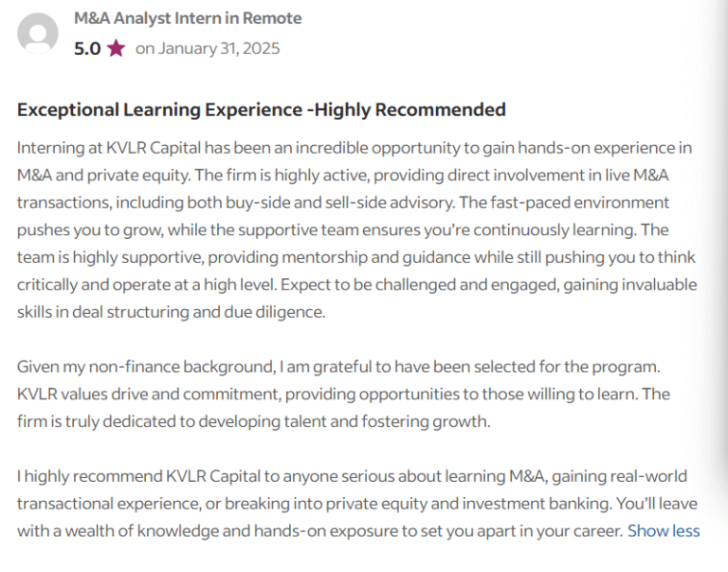Click the purple star rating icon

[x=116, y=48]
